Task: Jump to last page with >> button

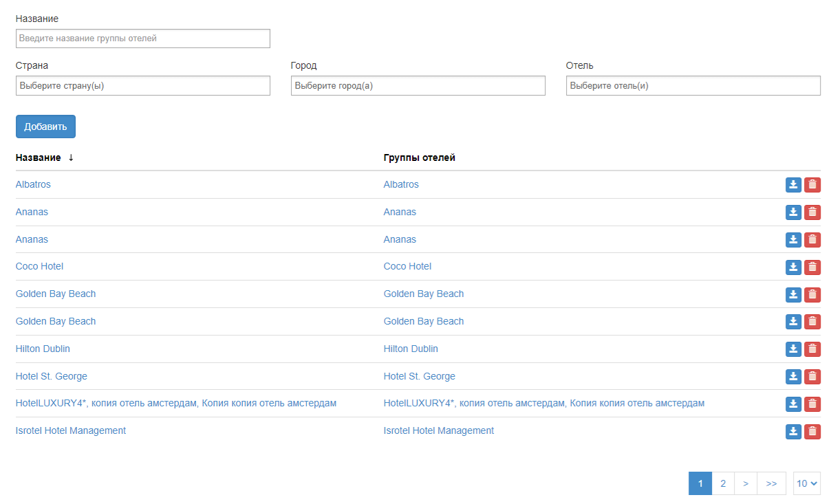Action: pos(771,483)
